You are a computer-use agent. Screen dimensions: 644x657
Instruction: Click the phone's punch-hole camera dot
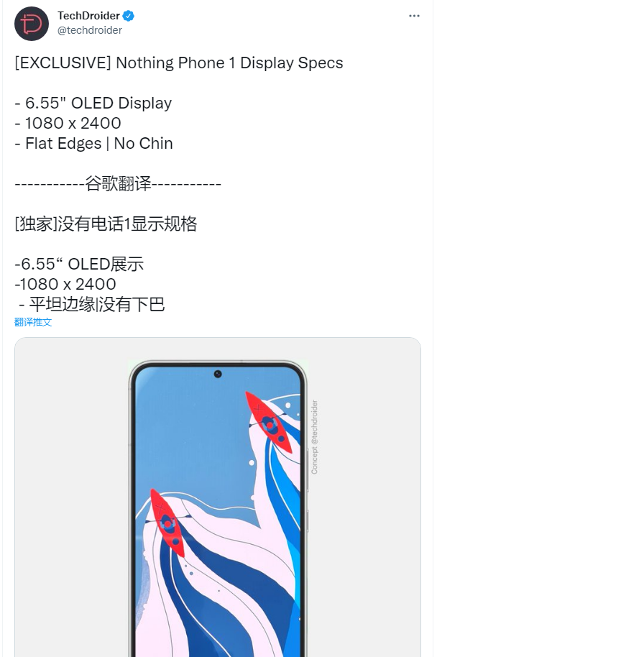point(218,374)
